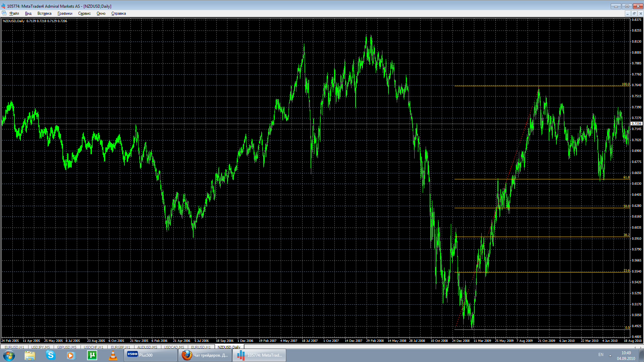The width and height of the screenshot is (644, 362).
Task: Switch to the Firefox Чат трейдеров window
Action: click(x=205, y=355)
